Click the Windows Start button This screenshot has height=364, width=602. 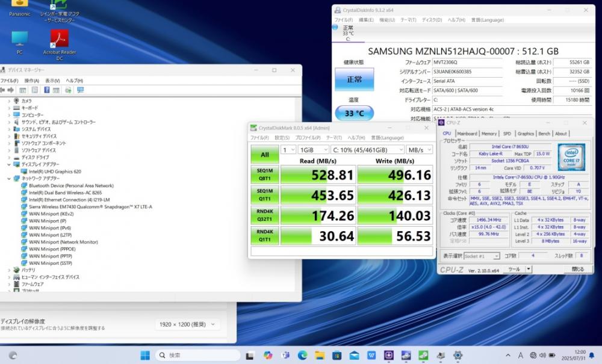(x=145, y=356)
